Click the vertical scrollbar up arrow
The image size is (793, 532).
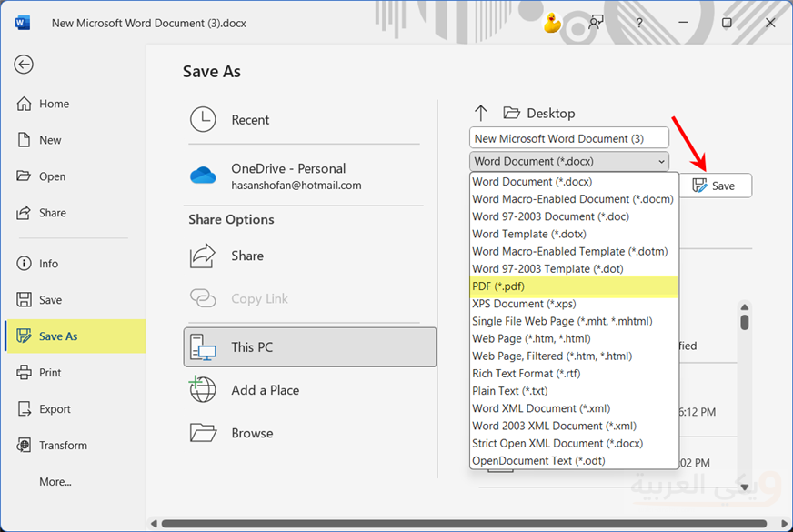point(745,307)
